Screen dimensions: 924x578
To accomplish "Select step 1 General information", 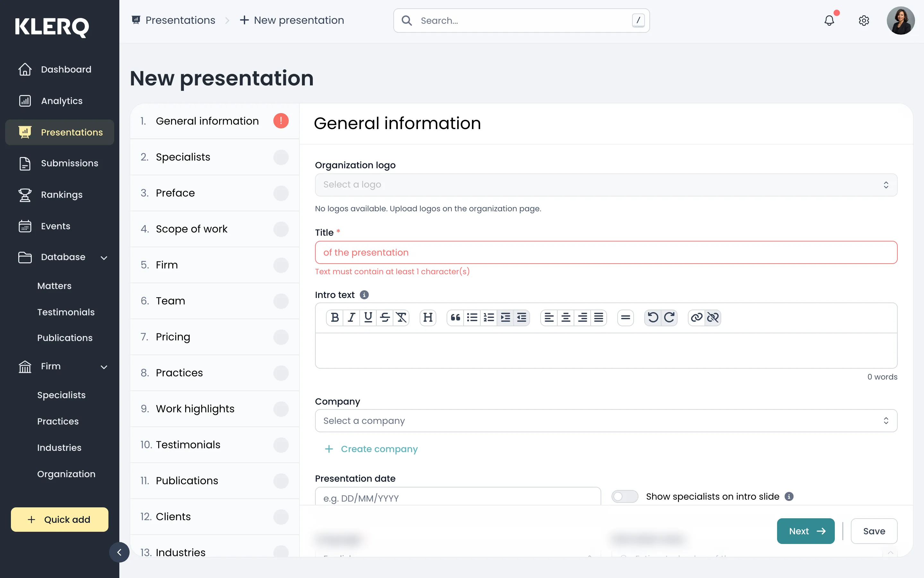I will [215, 121].
